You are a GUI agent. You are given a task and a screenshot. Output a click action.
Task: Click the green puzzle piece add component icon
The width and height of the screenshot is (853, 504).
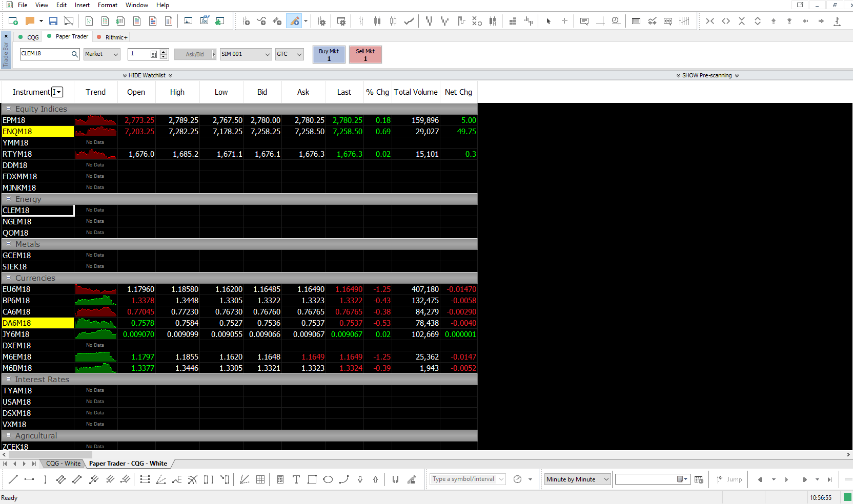(219, 21)
